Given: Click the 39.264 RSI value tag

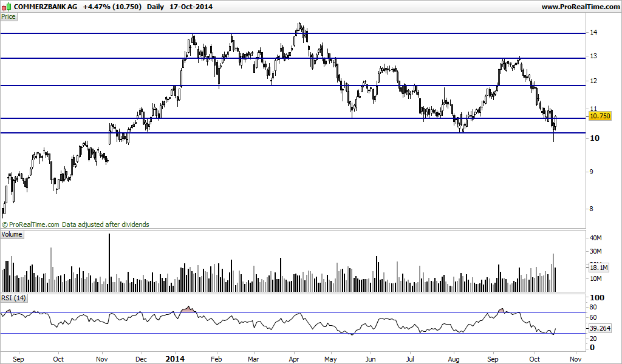Looking at the screenshot, I should point(600,328).
